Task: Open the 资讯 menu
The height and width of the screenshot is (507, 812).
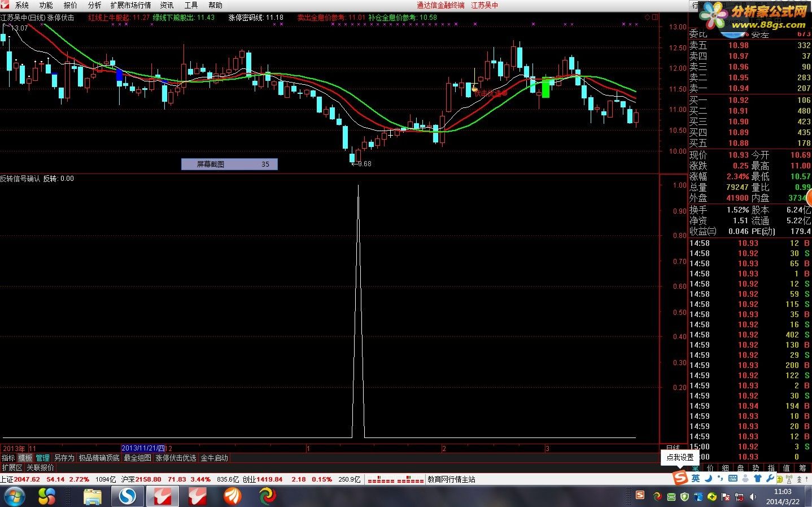Action: [x=167, y=5]
